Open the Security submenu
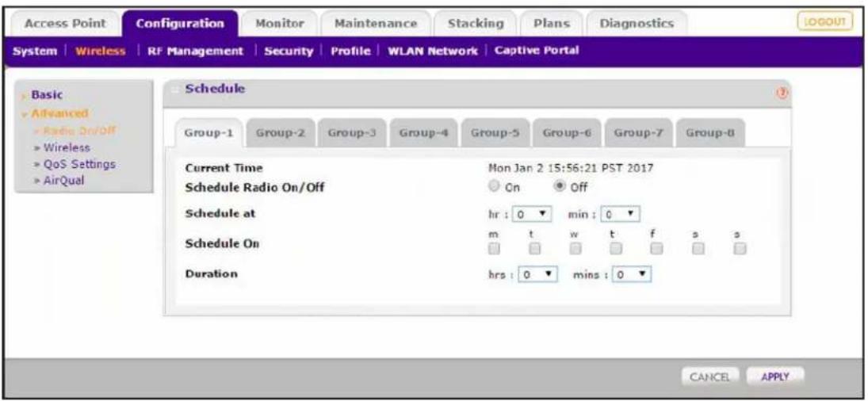Image resolution: width=868 pixels, height=401 pixels. pyautogui.click(x=289, y=52)
